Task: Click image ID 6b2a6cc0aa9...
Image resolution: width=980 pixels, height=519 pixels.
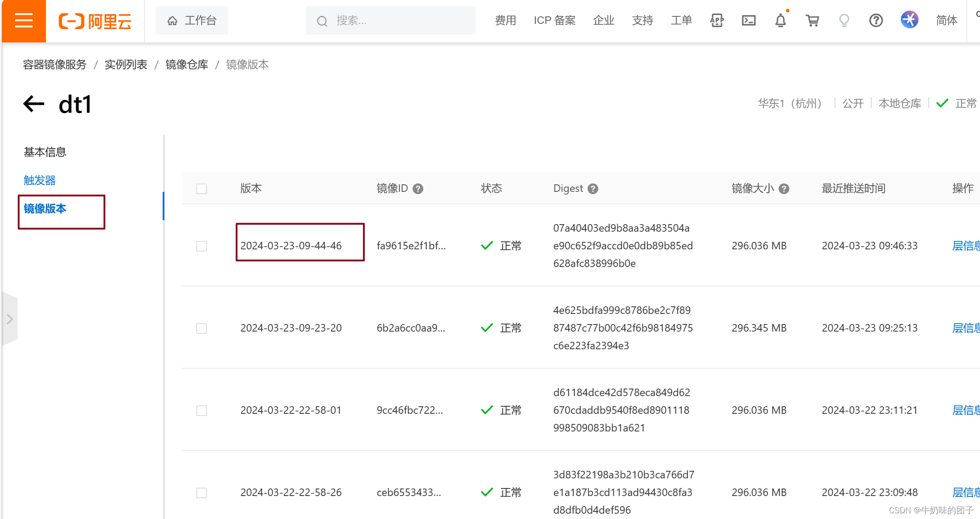Action: click(x=411, y=328)
